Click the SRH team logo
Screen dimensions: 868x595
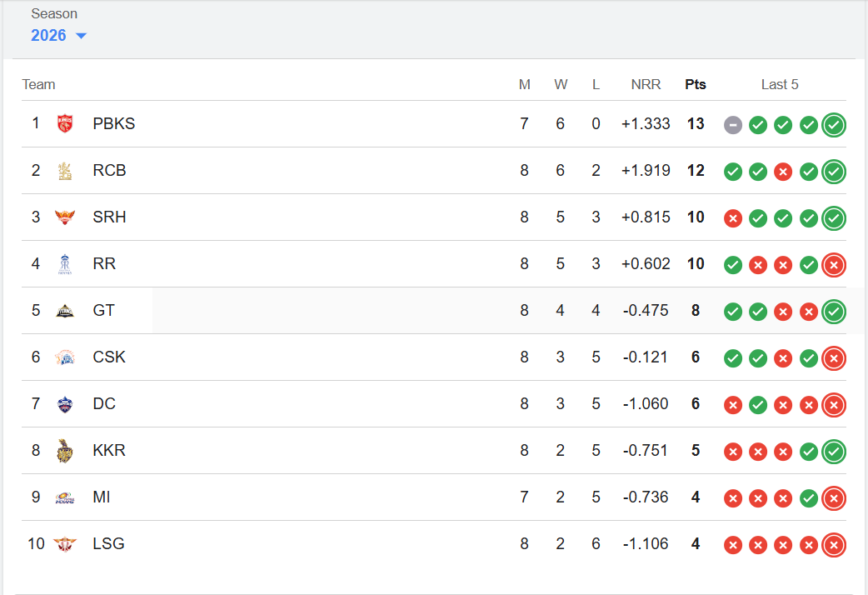[64, 217]
